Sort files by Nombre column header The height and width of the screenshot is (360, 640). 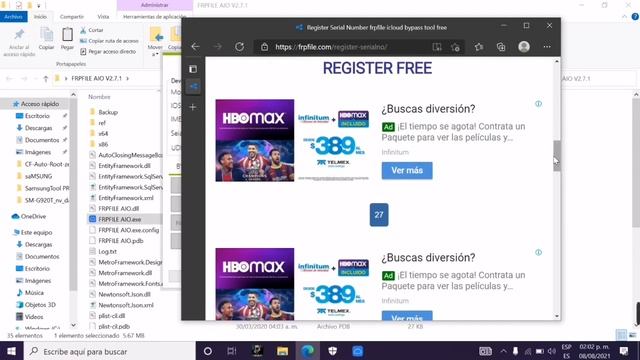pyautogui.click(x=99, y=97)
